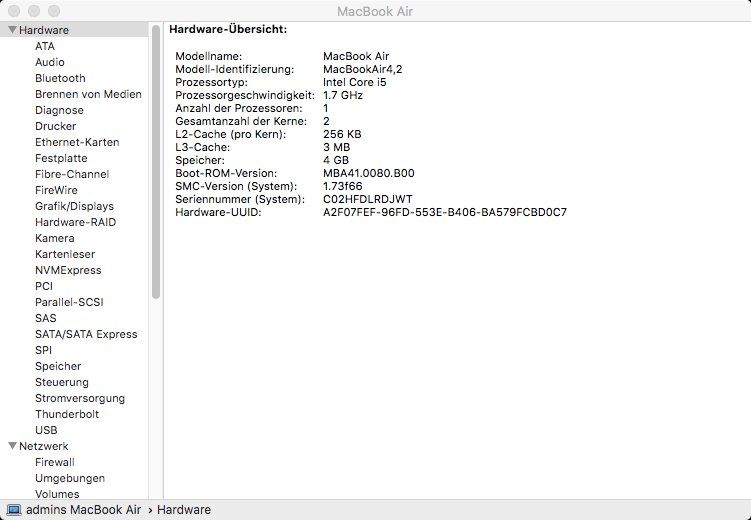751x520 pixels.
Task: Select Volumes under Netzwerk
Action: [57, 494]
